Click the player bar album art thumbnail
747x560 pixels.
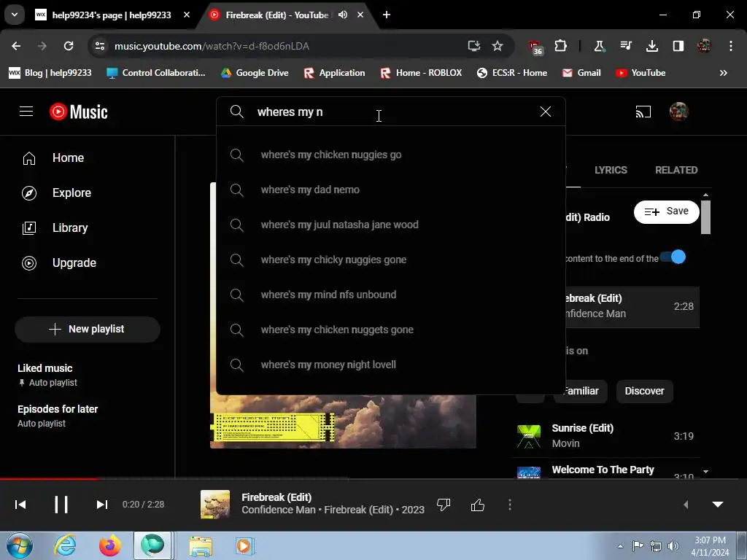click(x=215, y=505)
